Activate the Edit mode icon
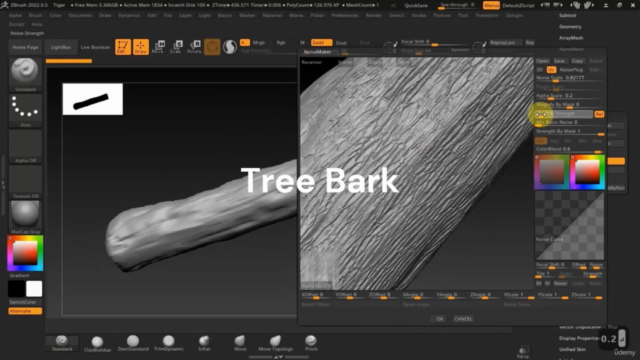This screenshot has width=640, height=360. [123, 47]
